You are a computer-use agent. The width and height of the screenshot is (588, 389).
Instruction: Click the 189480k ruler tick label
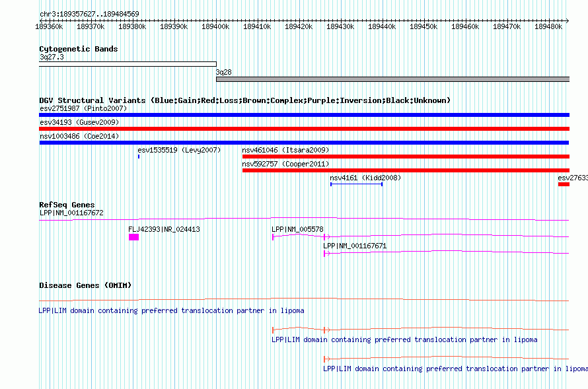click(x=548, y=26)
